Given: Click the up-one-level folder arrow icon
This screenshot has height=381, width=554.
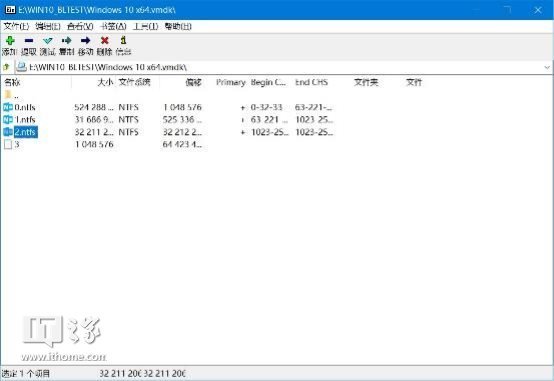Looking at the screenshot, I should (6, 66).
